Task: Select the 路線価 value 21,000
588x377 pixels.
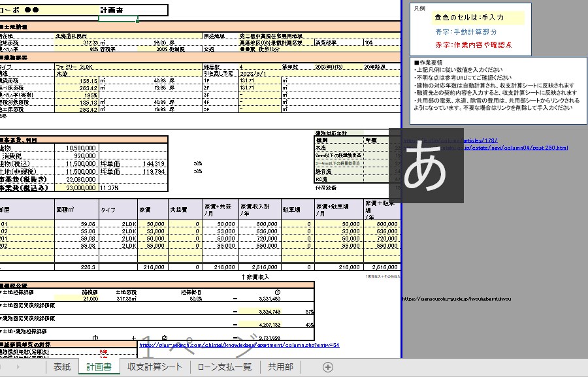Action: pos(77,299)
